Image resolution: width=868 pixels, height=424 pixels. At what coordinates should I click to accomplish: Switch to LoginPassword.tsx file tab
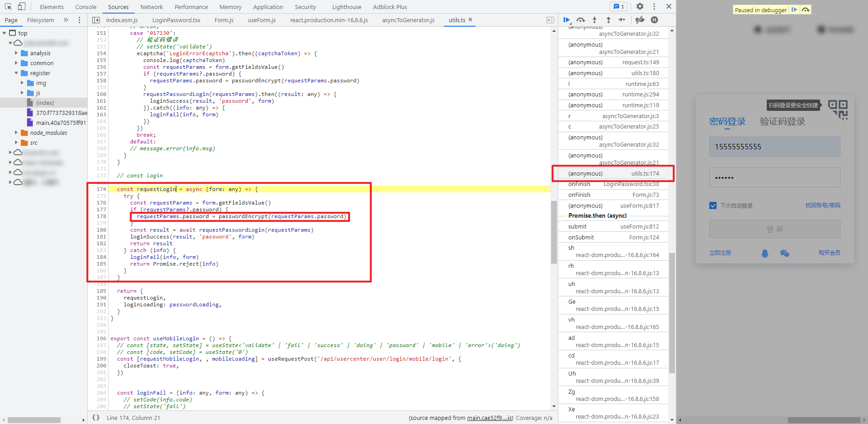click(176, 20)
